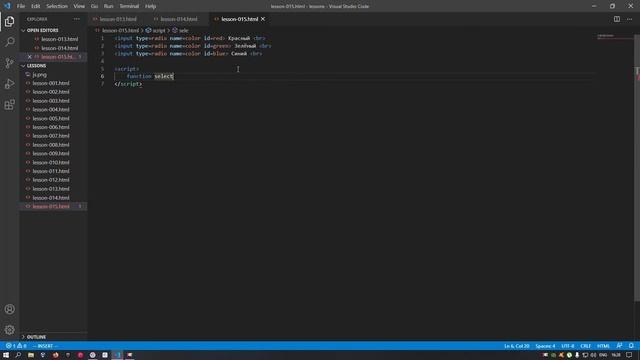Click Ln 6, Col 20 cursor position

[x=516, y=346]
